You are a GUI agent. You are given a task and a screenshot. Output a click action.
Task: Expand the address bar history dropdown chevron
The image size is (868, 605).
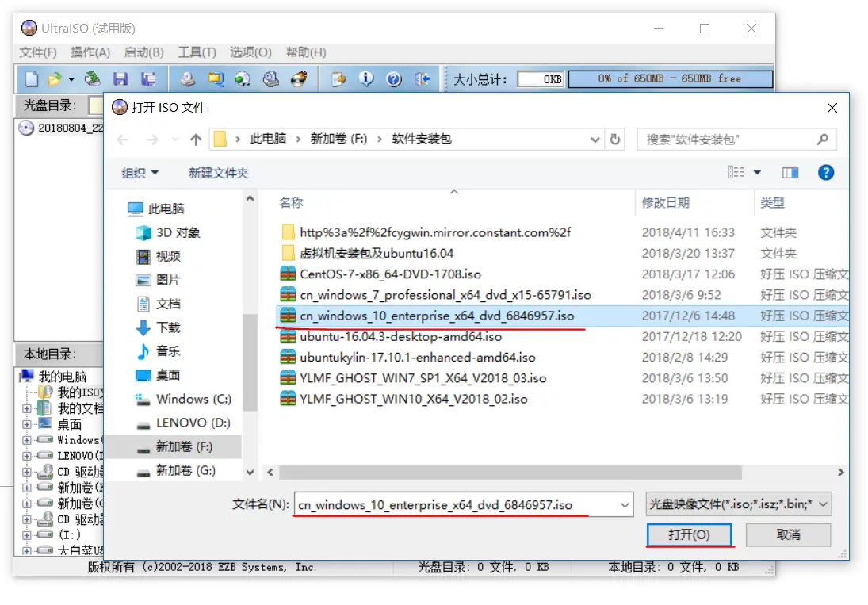coord(595,140)
